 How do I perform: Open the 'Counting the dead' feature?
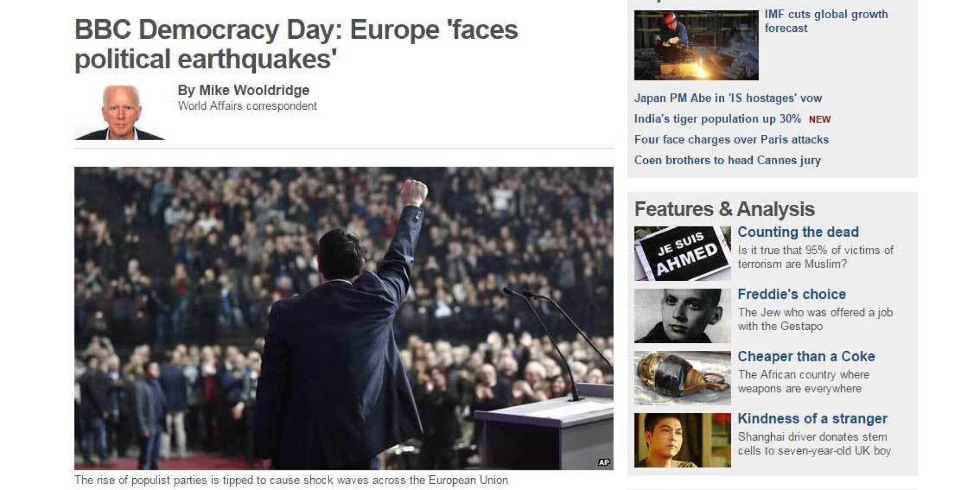pyautogui.click(x=798, y=232)
